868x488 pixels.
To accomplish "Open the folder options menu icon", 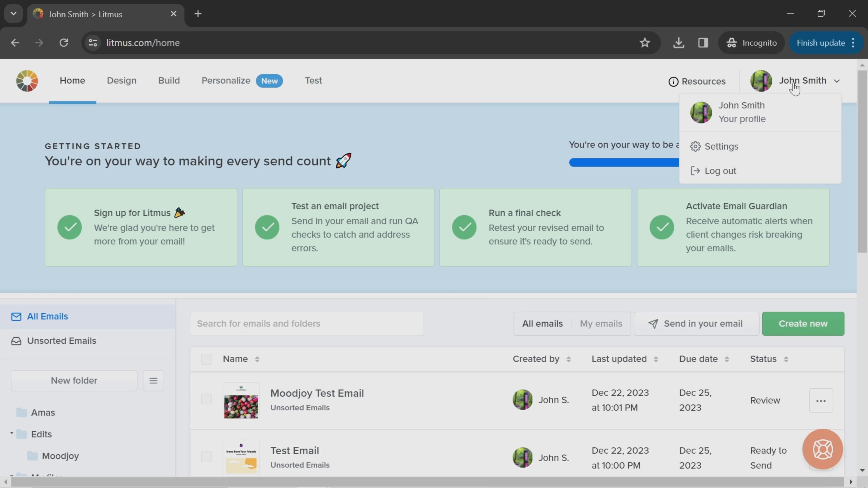I will (153, 380).
